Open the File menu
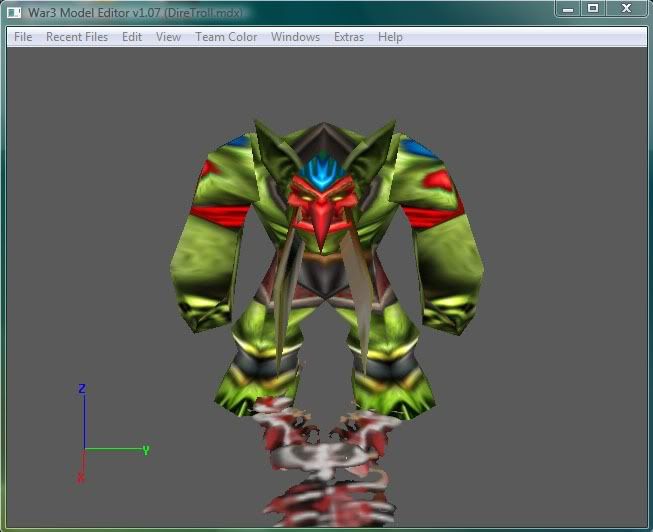This screenshot has height=532, width=653. click(23, 37)
